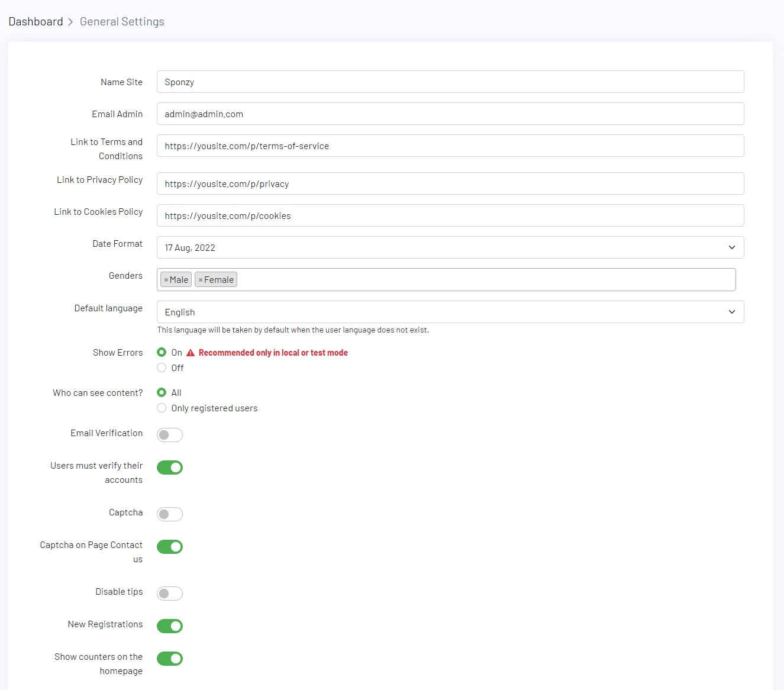The width and height of the screenshot is (784, 690).
Task: Turn off Show counters on the homepage
Action: [x=170, y=659]
